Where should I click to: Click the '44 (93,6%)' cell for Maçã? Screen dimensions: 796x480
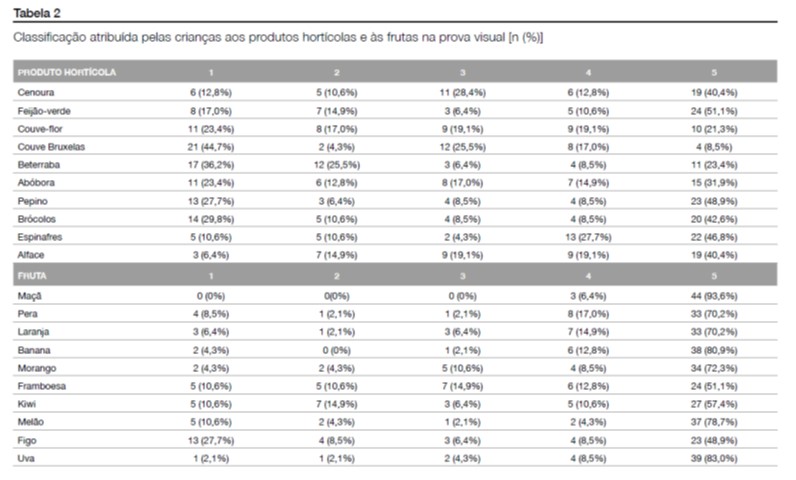[714, 296]
